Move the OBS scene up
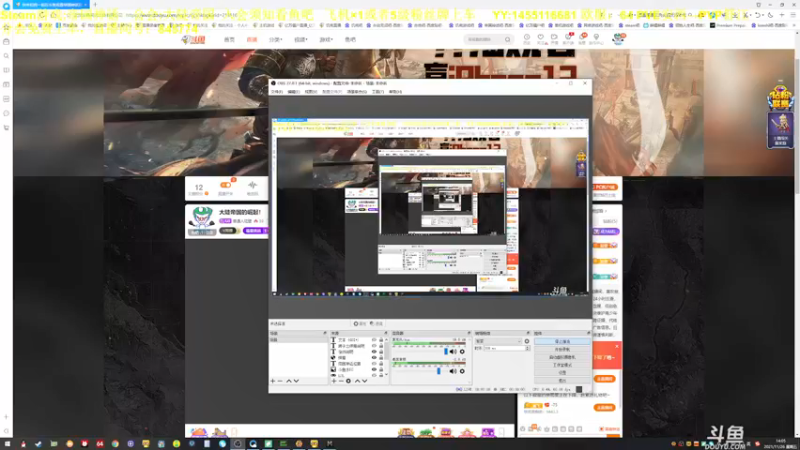The height and width of the screenshot is (450, 800). (x=289, y=381)
